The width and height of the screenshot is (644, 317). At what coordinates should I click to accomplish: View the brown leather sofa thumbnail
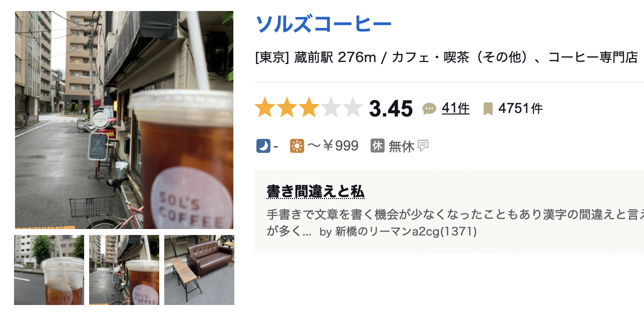(x=199, y=270)
